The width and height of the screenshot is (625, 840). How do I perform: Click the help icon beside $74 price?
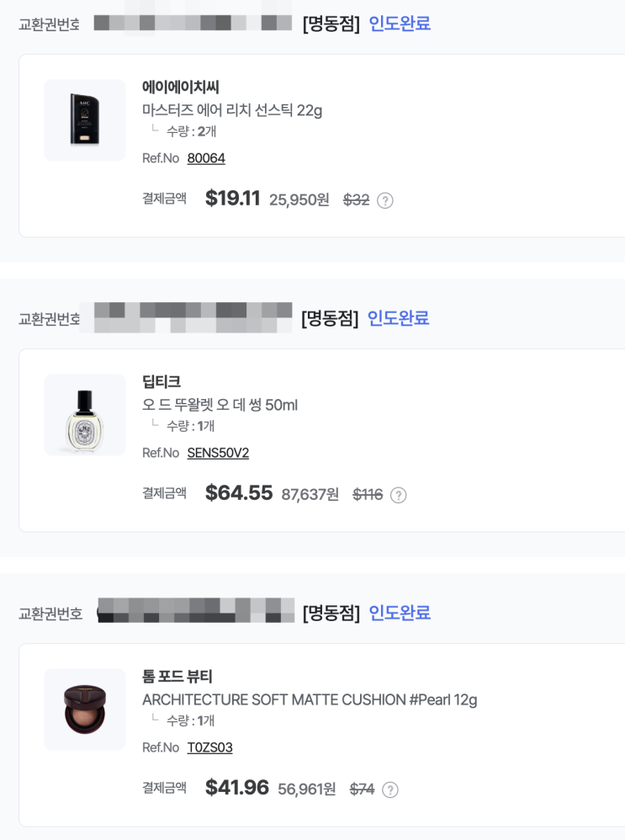(389, 789)
